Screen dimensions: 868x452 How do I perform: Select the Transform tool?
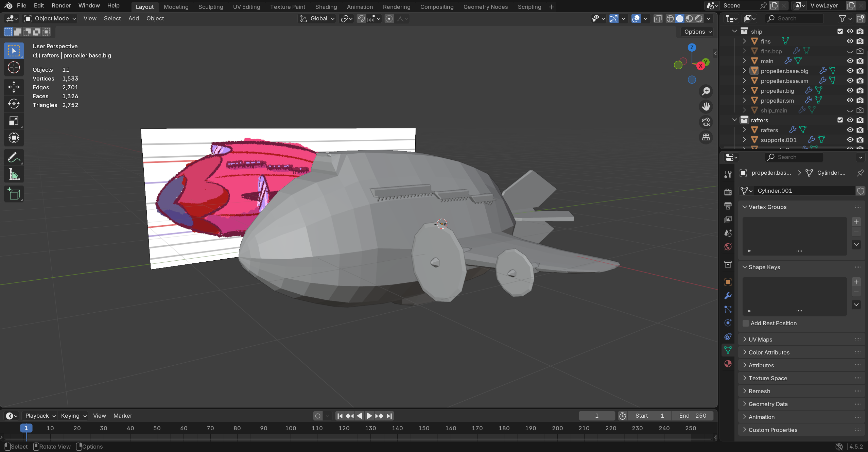click(x=14, y=138)
